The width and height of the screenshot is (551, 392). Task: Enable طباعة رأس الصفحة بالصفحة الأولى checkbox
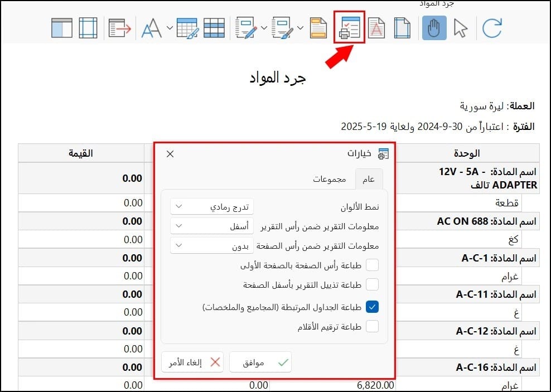pos(372,265)
